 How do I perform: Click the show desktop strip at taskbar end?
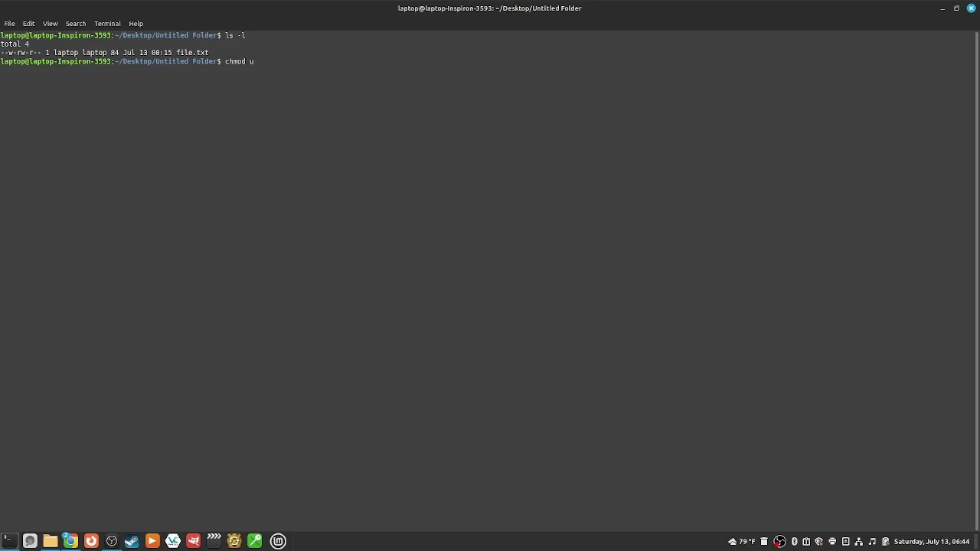977,542
